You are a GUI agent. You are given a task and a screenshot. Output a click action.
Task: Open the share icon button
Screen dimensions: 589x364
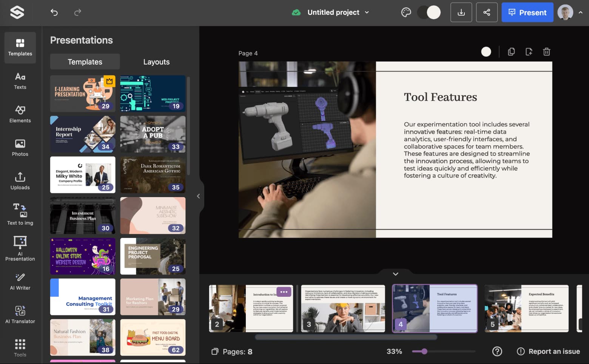(x=487, y=12)
